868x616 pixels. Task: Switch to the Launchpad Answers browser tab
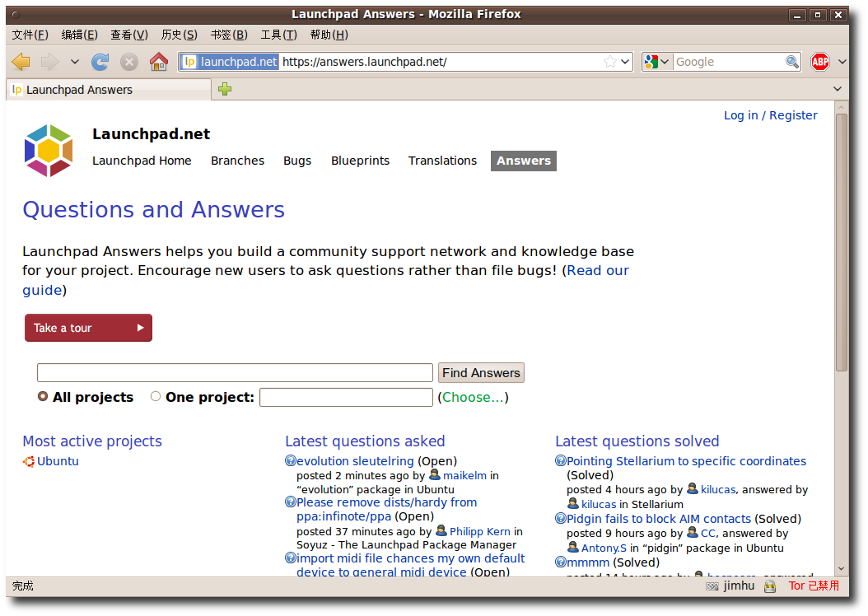tap(109, 90)
